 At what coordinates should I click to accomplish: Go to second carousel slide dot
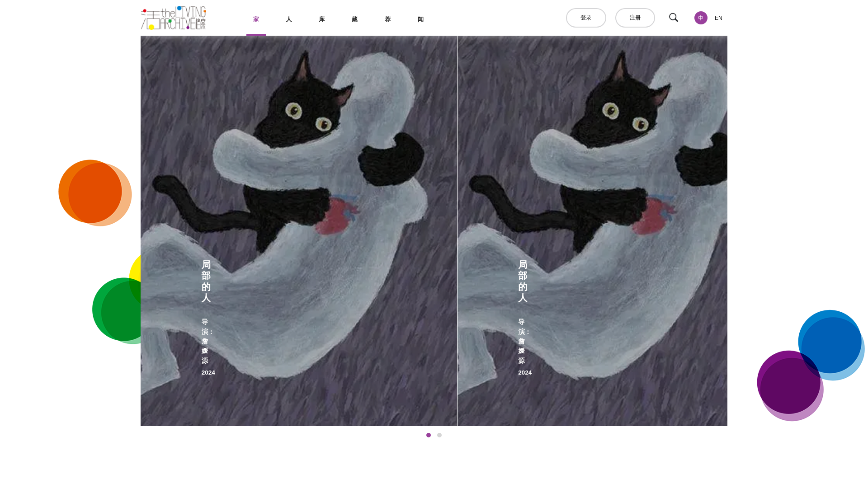[439, 435]
